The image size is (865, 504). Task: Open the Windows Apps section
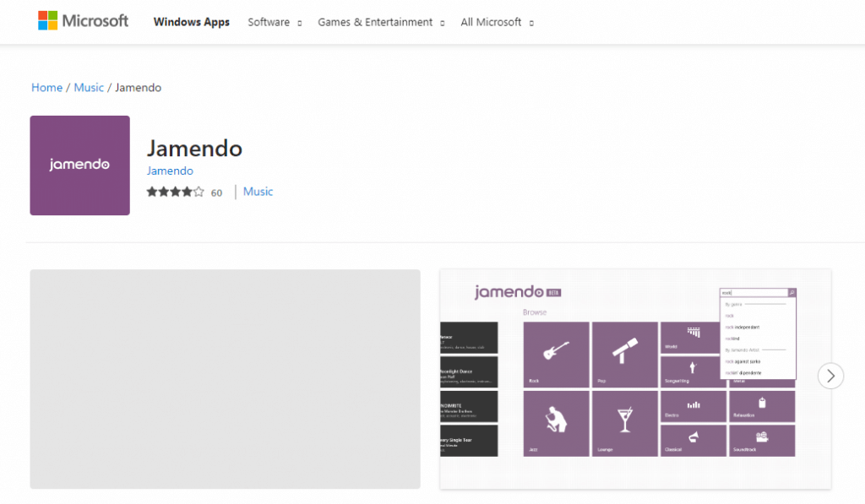click(192, 22)
